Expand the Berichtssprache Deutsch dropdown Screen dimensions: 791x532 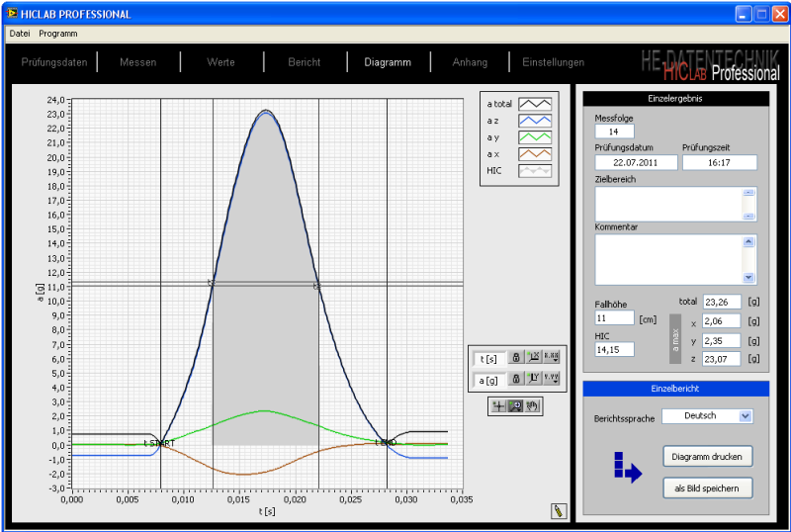click(x=746, y=416)
